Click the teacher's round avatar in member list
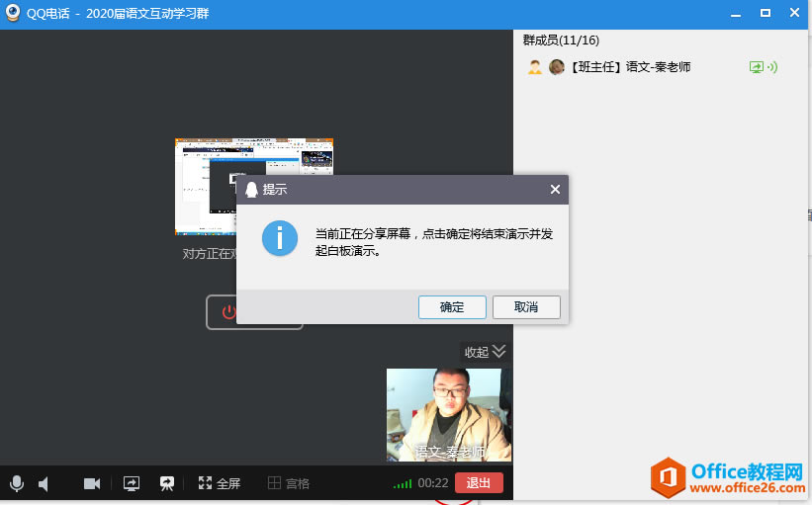The width and height of the screenshot is (812, 505). tap(557, 67)
